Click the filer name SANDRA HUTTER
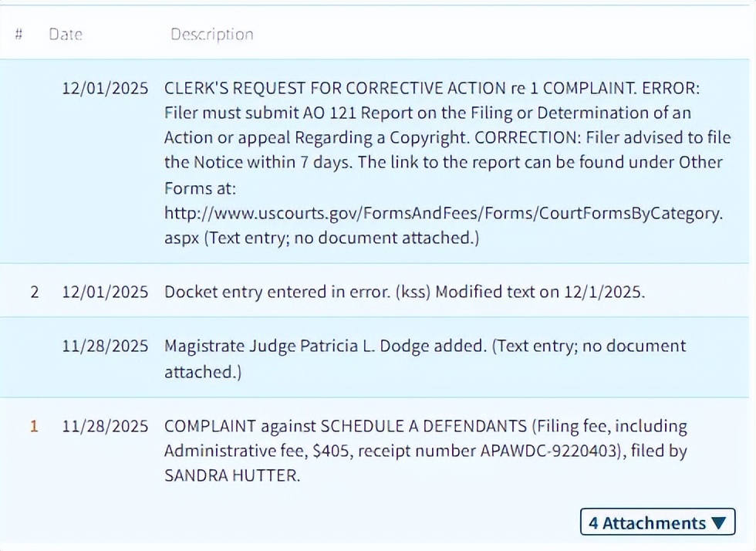The height and width of the screenshot is (551, 756). pyautogui.click(x=231, y=475)
